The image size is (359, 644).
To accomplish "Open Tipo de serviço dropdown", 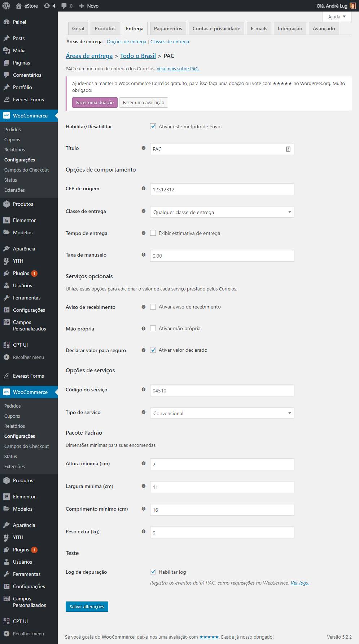I will pos(222,413).
